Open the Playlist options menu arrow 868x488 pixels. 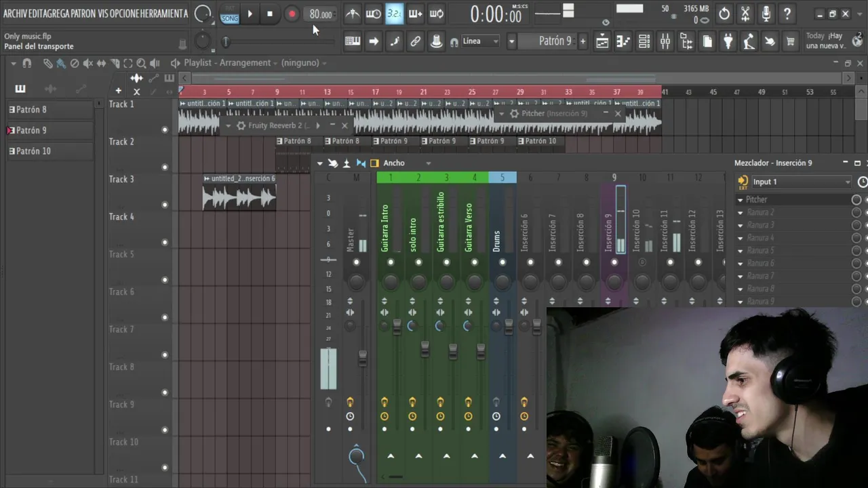point(14,63)
